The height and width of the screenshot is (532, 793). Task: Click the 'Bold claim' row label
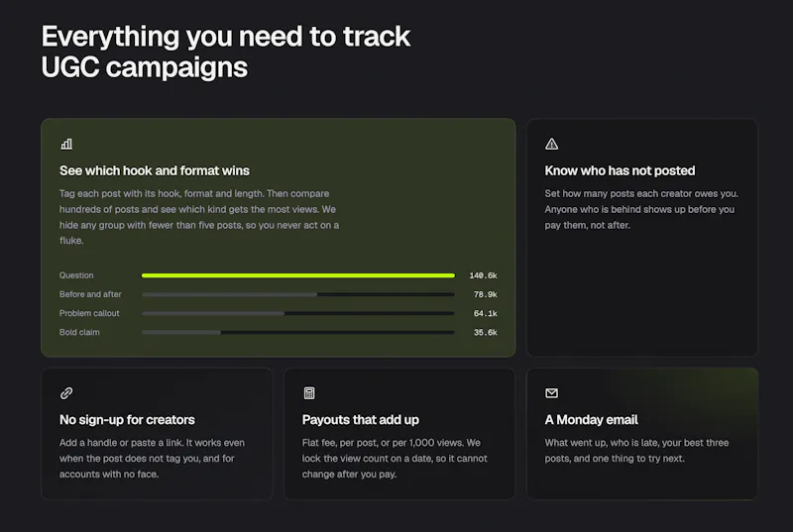79,333
